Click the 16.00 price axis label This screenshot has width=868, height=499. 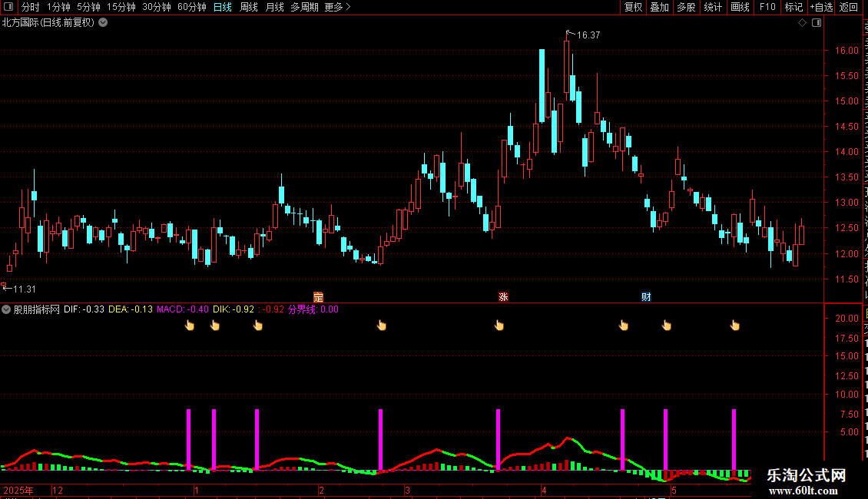click(846, 51)
